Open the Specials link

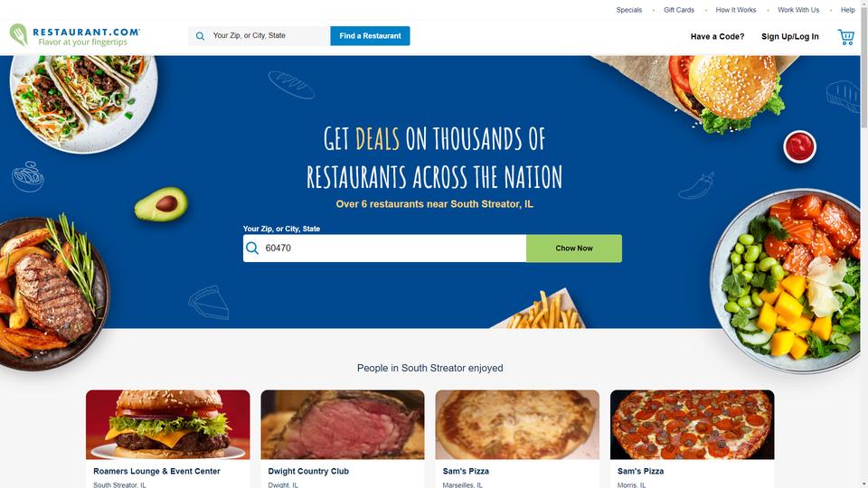(629, 10)
